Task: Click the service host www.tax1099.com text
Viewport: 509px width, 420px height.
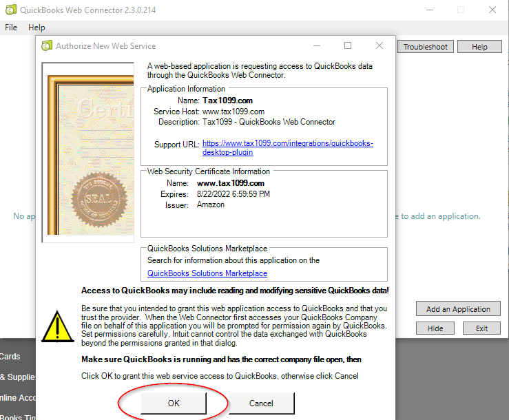Action: tap(233, 112)
